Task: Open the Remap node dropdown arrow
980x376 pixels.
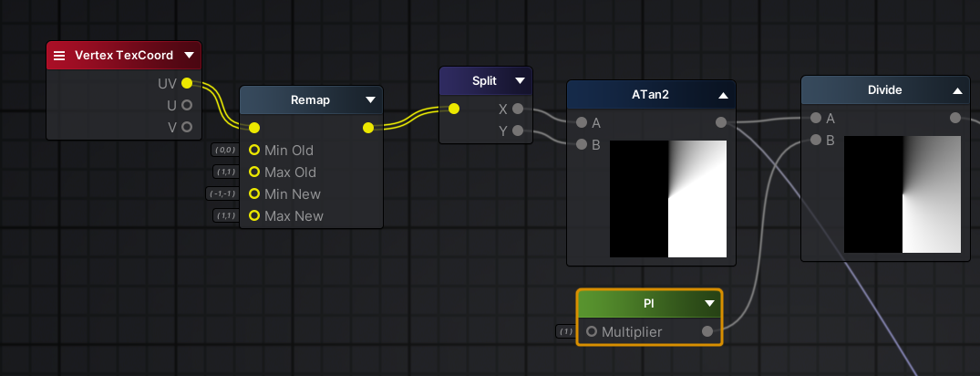Action: coord(371,99)
